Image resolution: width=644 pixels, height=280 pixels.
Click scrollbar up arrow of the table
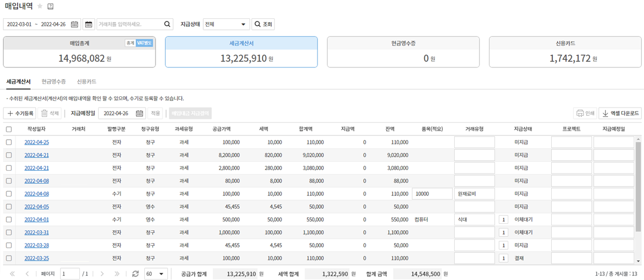(x=638, y=139)
